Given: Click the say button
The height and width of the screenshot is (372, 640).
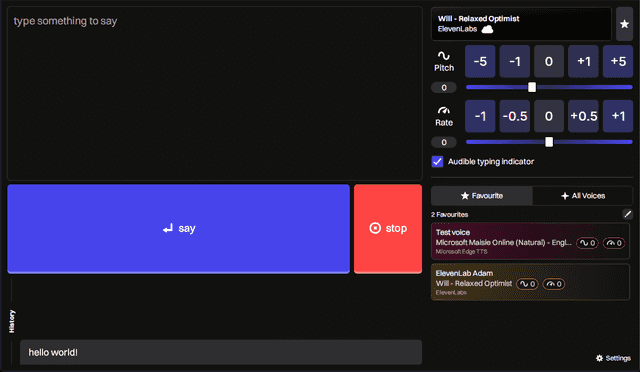Looking at the screenshot, I should coord(178,229).
